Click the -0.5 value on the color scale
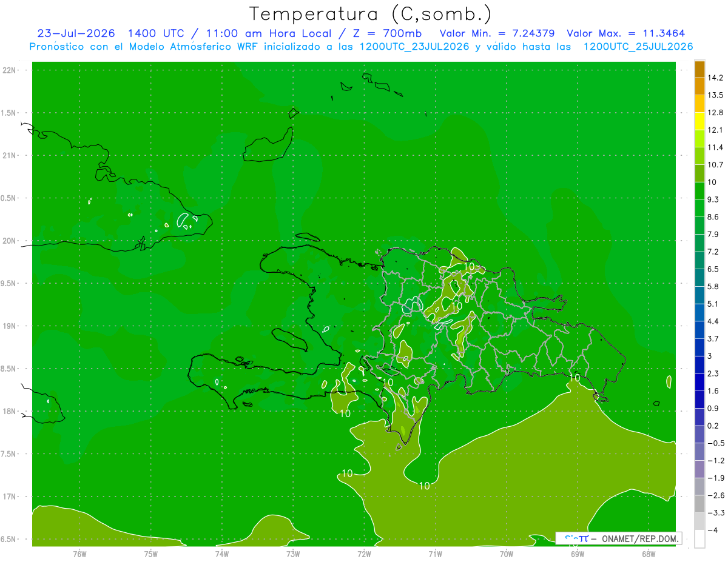 tap(716, 443)
